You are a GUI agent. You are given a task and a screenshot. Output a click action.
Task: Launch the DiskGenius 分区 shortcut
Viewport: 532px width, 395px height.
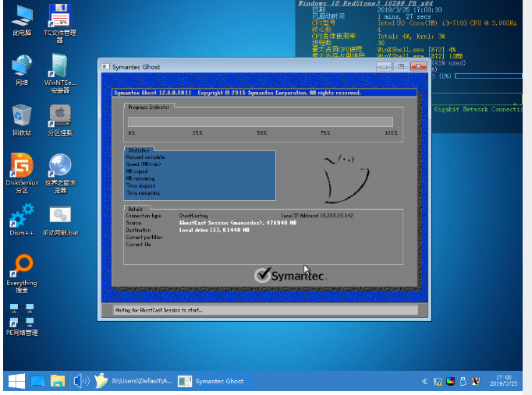coord(22,174)
